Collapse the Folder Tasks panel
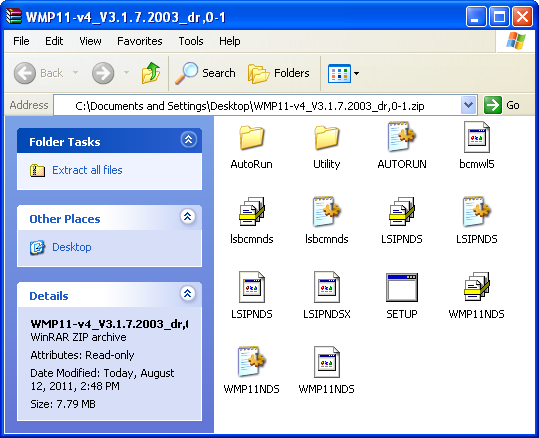539x438 pixels. click(x=188, y=140)
